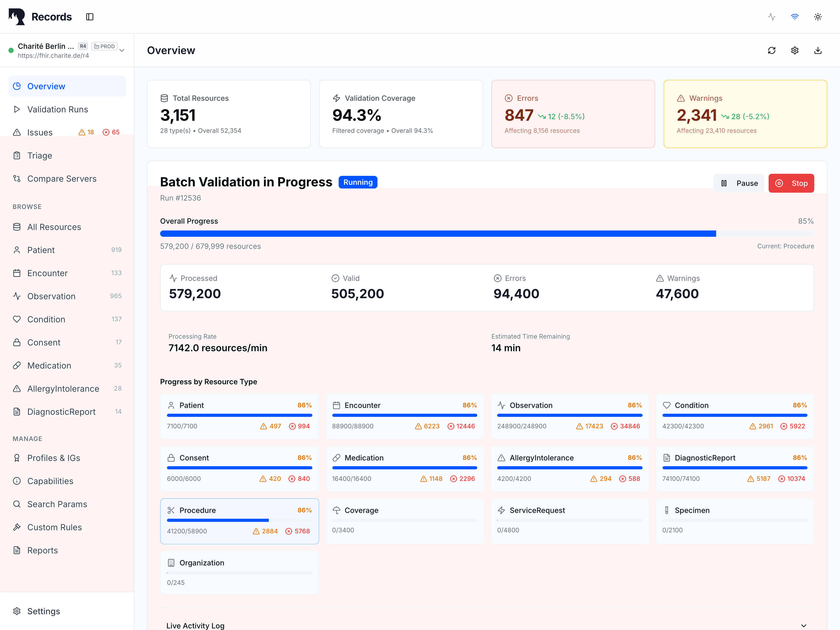Screen dimensions: 840x630
Task: Download the overview report via download icon
Action: click(x=818, y=50)
